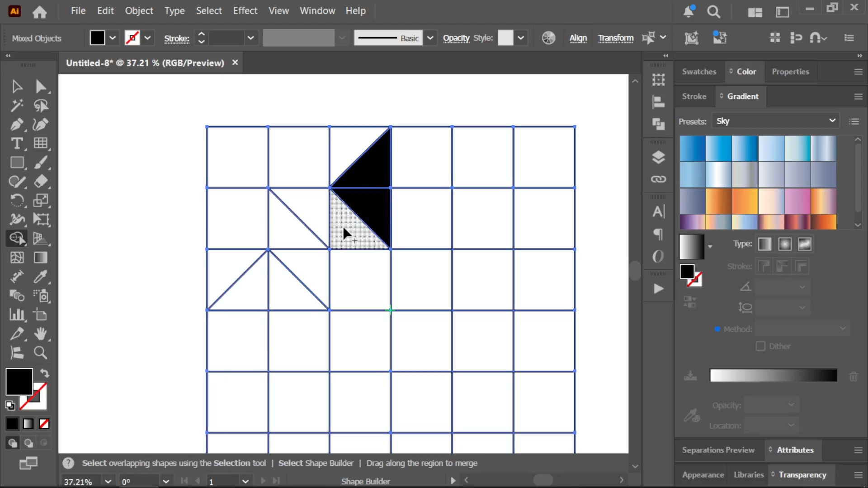Select the Shape Builder tool
This screenshot has width=868, height=488.
[x=17, y=239]
